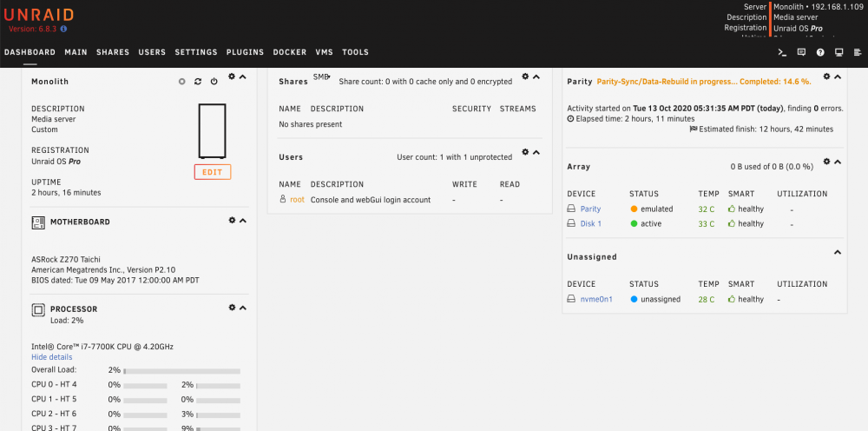Open Array panel gear settings

pyautogui.click(x=826, y=162)
